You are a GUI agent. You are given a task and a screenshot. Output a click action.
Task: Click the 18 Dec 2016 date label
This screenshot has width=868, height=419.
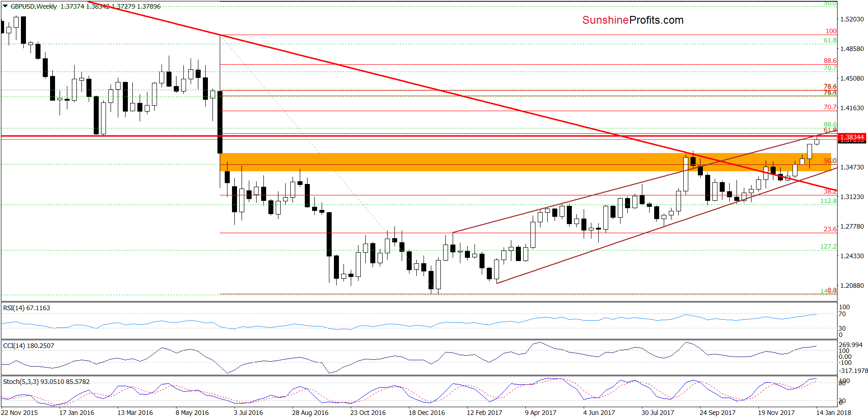(x=427, y=413)
